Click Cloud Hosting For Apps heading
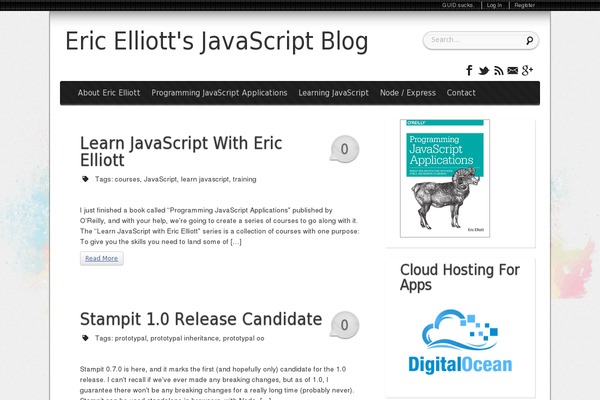The height and width of the screenshot is (400, 600). tap(460, 277)
